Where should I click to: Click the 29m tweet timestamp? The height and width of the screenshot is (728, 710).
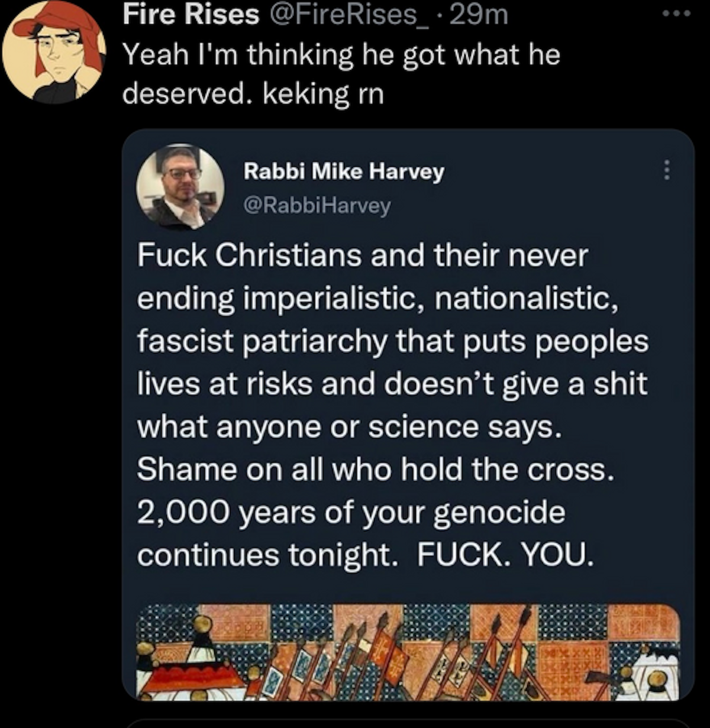[x=479, y=15]
